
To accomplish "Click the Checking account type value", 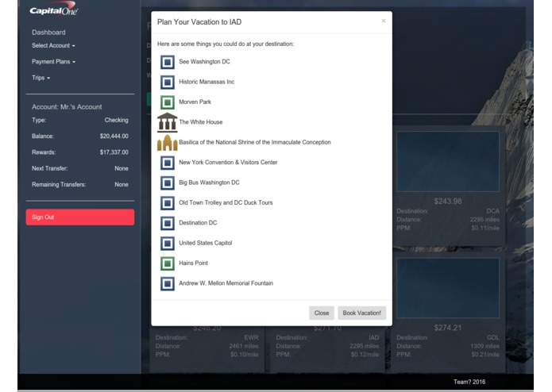I will [116, 121].
